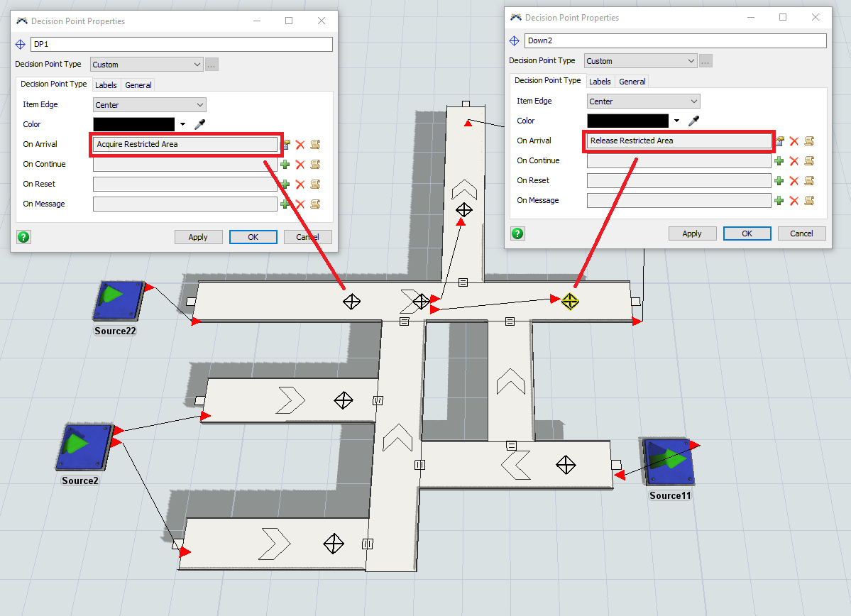Image resolution: width=851 pixels, height=616 pixels.
Task: Open code editor scroll icon for On Reset in DP1 dialog
Action: (314, 185)
